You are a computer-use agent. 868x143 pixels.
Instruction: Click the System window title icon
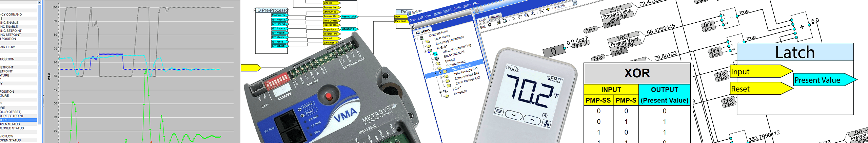[x=409, y=13]
